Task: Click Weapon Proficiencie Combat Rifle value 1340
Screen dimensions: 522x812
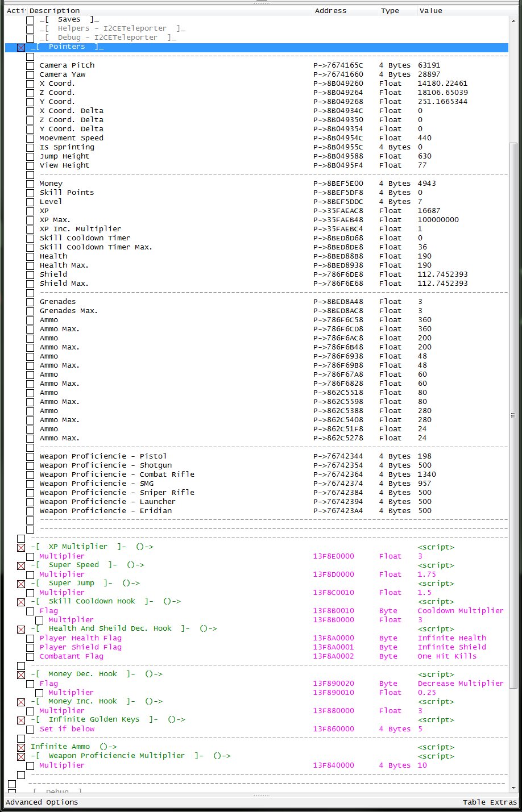Action: 427,474
